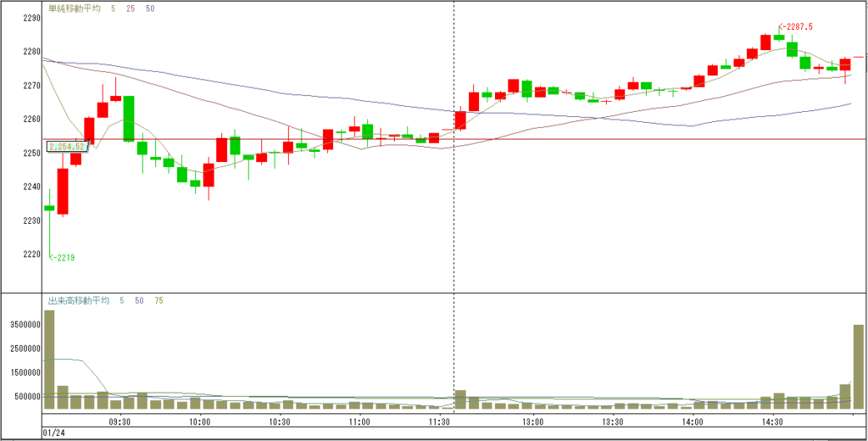Click the 2270 price axis value

point(32,86)
